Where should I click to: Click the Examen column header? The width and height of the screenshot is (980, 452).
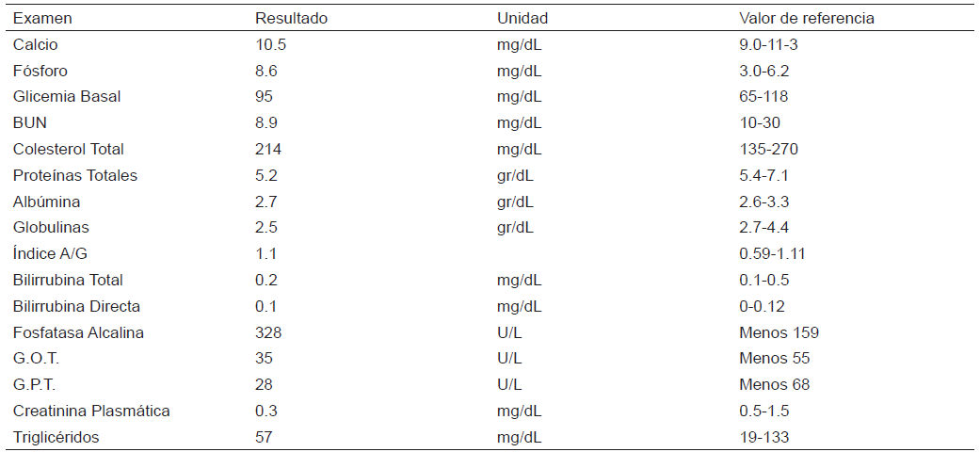[42, 18]
